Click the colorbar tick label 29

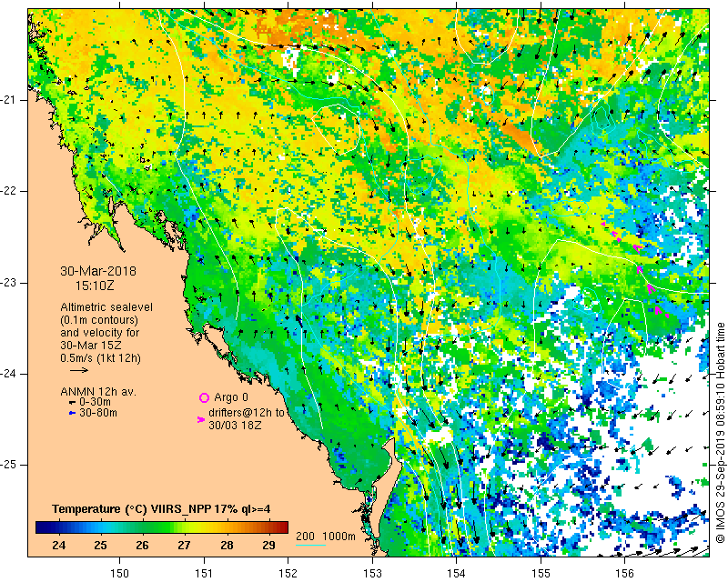[x=268, y=546]
